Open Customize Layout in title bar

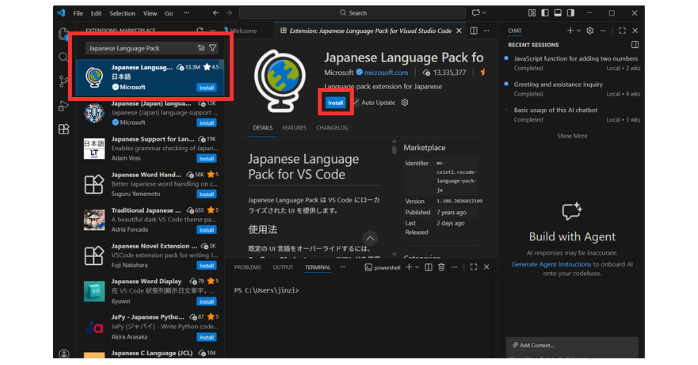(x=532, y=13)
